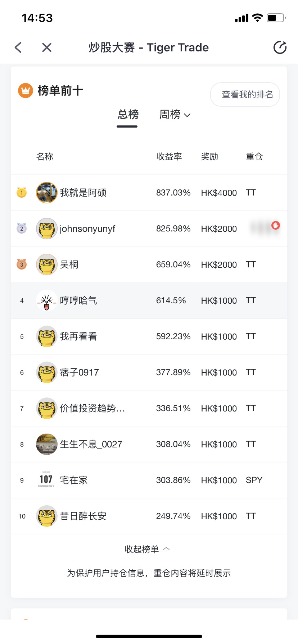Tap the refresh icon in header
This screenshot has width=298, height=644.
pos(280,47)
